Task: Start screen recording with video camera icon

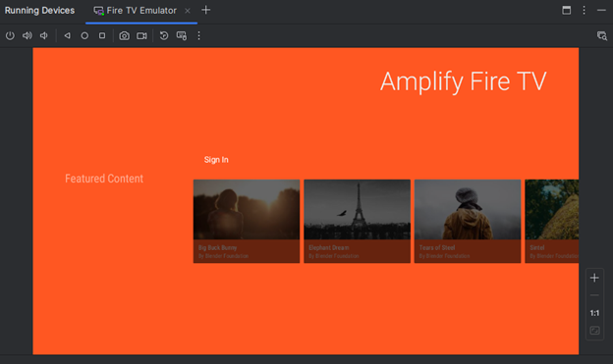Action: pos(141,36)
